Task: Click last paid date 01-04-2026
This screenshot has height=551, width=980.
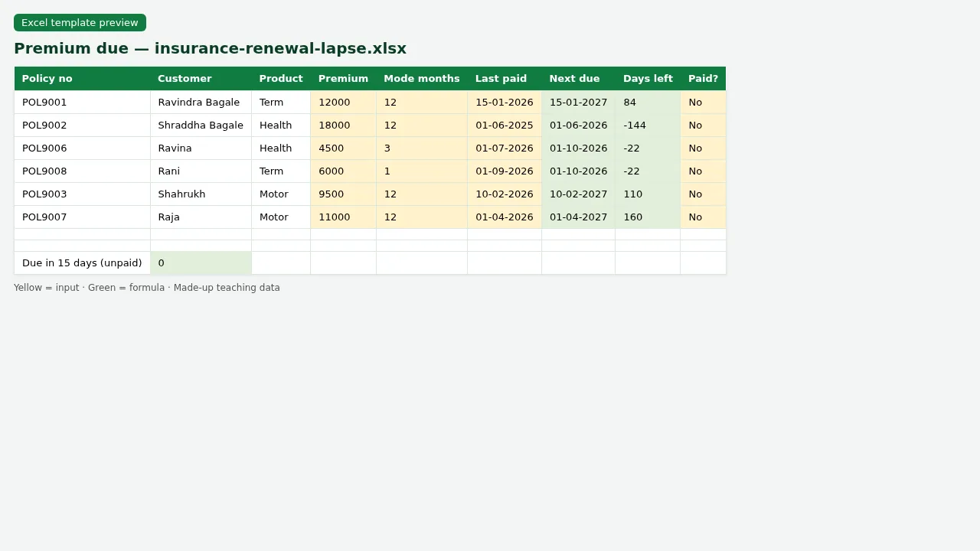Action: click(505, 217)
